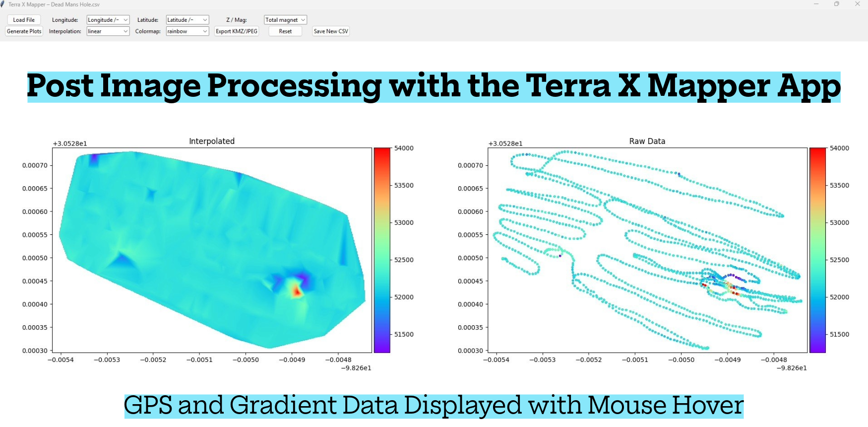Image resolution: width=868 pixels, height=427 pixels.
Task: Close the Terra X Mapper window
Action: click(x=858, y=4)
